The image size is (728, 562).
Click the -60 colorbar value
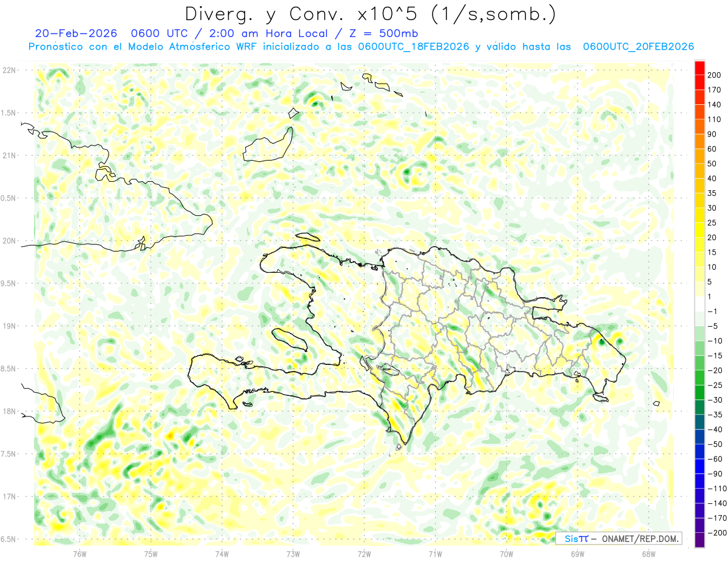(716, 459)
